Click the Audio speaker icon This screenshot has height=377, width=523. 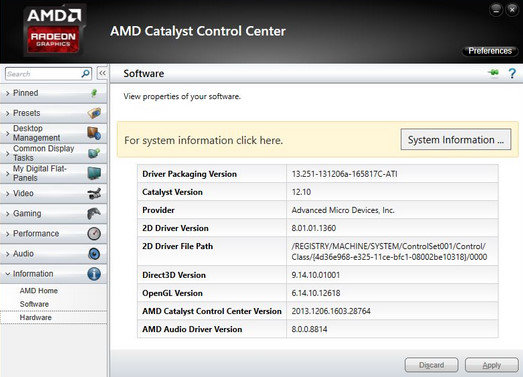pos(94,254)
